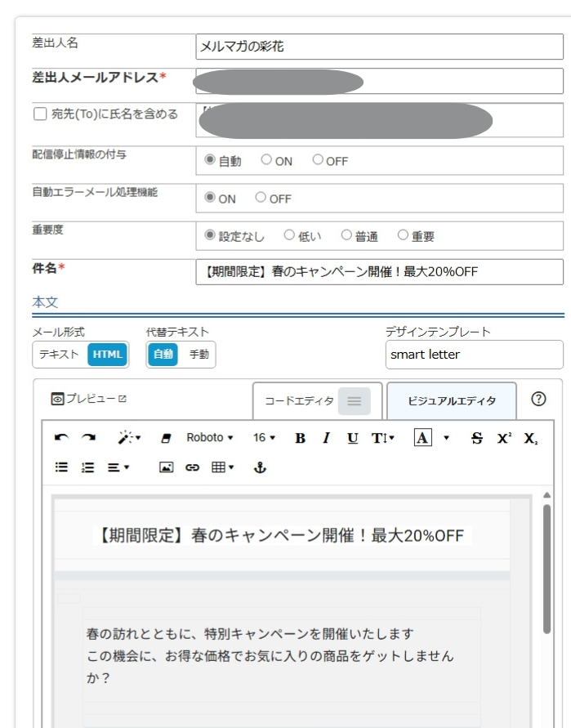Toggle bold formatting

[x=300, y=438]
